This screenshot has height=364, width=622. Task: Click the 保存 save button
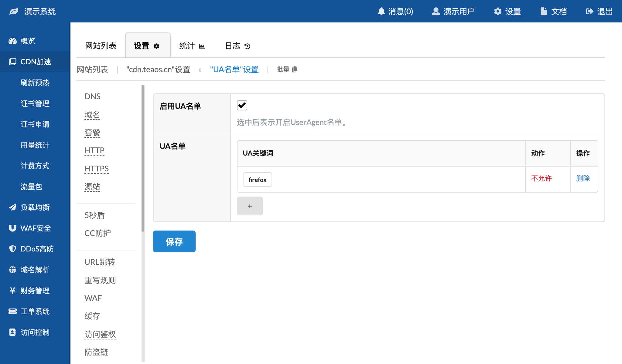coord(174,241)
